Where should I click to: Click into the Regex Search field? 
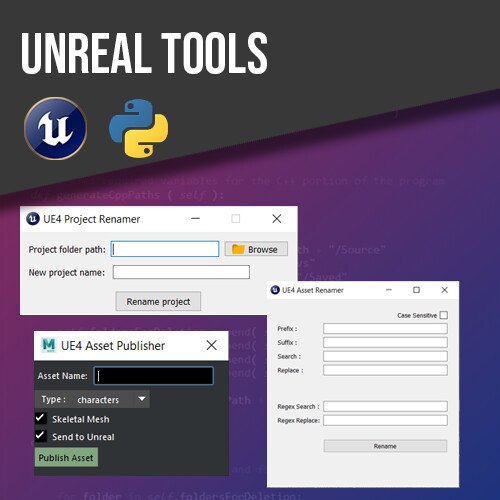(x=385, y=406)
